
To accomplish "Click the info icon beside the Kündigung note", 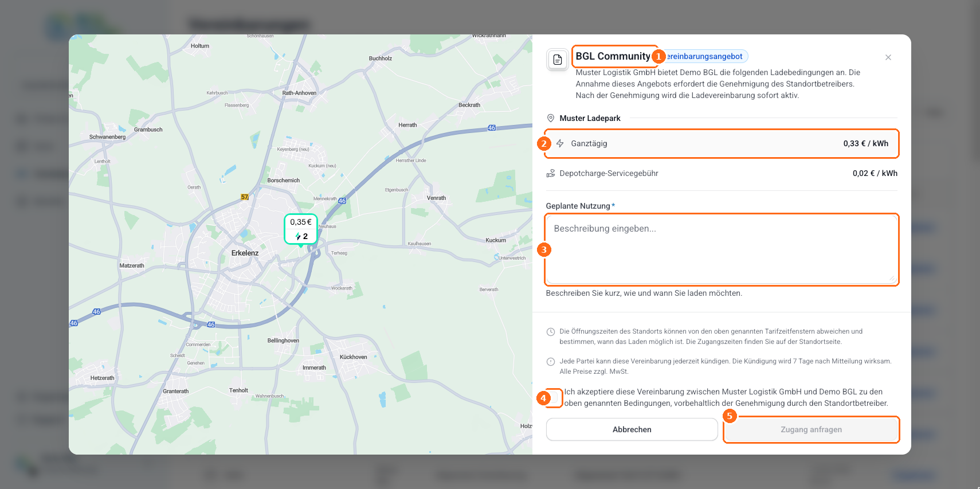I will 551,362.
